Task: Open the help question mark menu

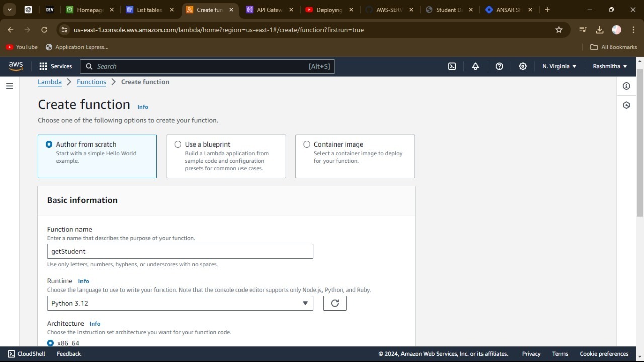Action: coord(499,66)
